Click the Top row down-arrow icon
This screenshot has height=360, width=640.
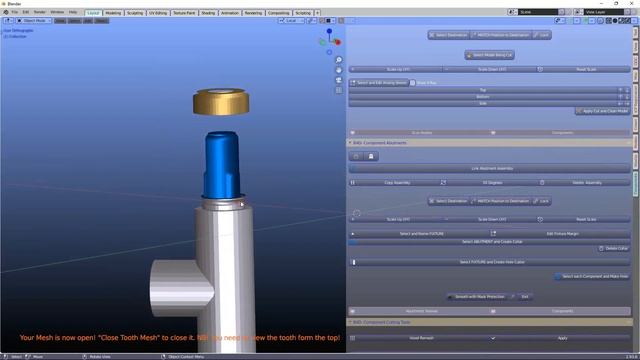coord(627,90)
